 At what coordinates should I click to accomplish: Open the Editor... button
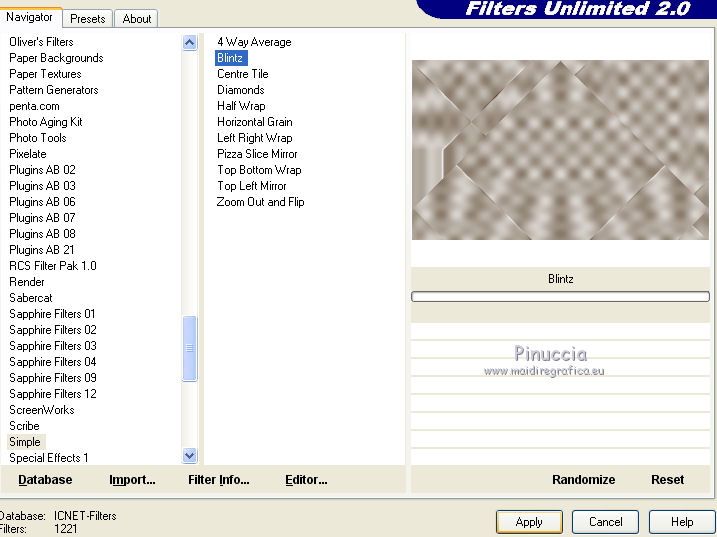click(x=306, y=479)
